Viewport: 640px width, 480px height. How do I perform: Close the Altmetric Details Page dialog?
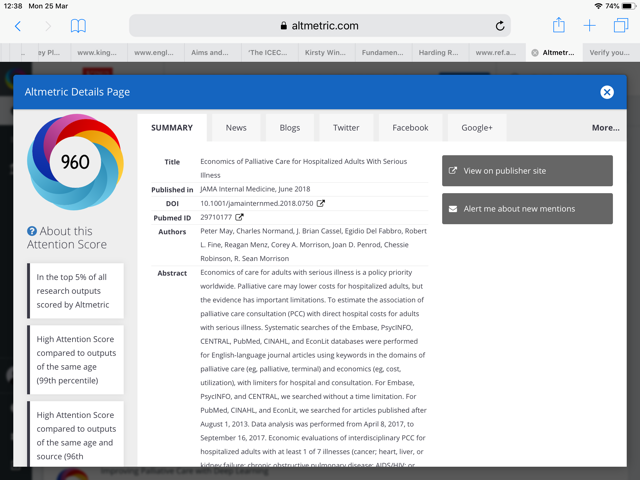pos(607,92)
